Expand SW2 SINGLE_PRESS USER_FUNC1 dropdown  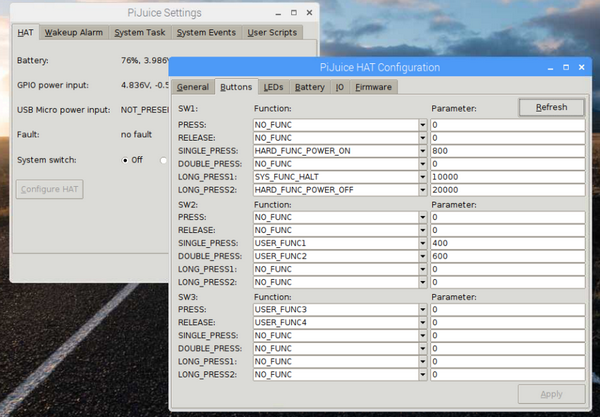point(422,243)
